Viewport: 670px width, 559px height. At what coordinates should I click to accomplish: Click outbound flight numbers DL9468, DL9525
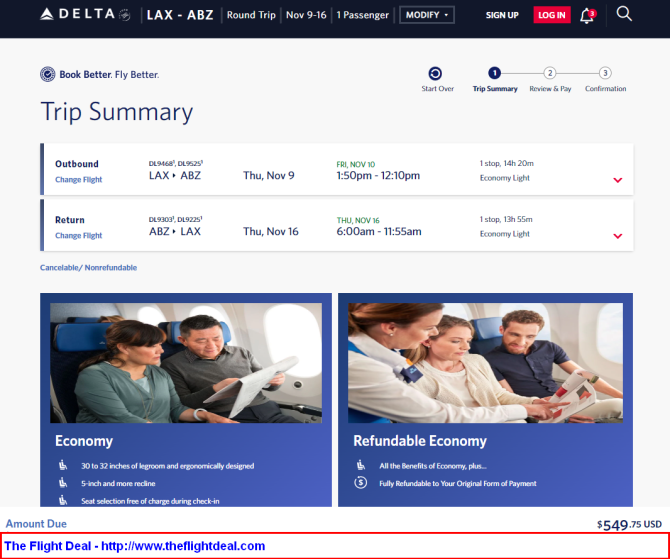pyautogui.click(x=176, y=163)
